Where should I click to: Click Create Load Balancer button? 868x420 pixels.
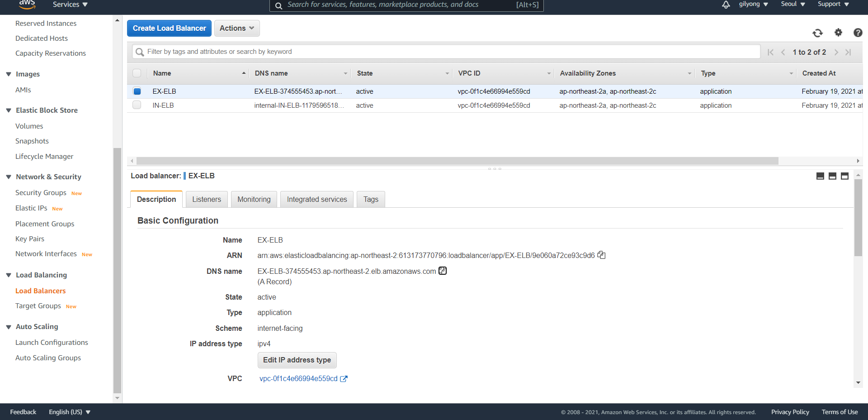(169, 28)
